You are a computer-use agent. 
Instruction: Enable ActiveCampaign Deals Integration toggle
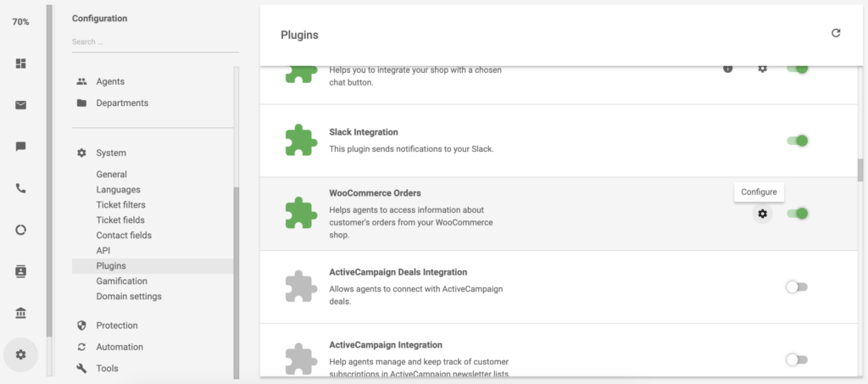pos(797,287)
